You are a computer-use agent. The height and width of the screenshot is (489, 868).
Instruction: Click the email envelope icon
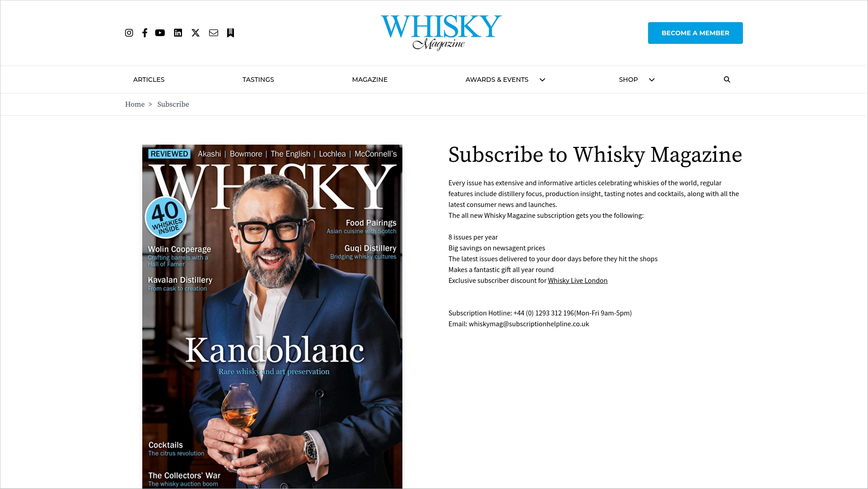[x=214, y=33]
